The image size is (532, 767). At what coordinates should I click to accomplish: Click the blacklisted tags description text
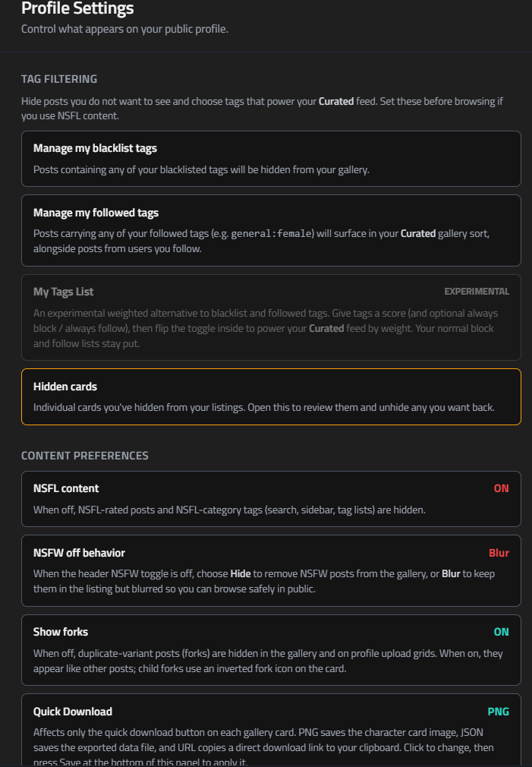pos(201,169)
